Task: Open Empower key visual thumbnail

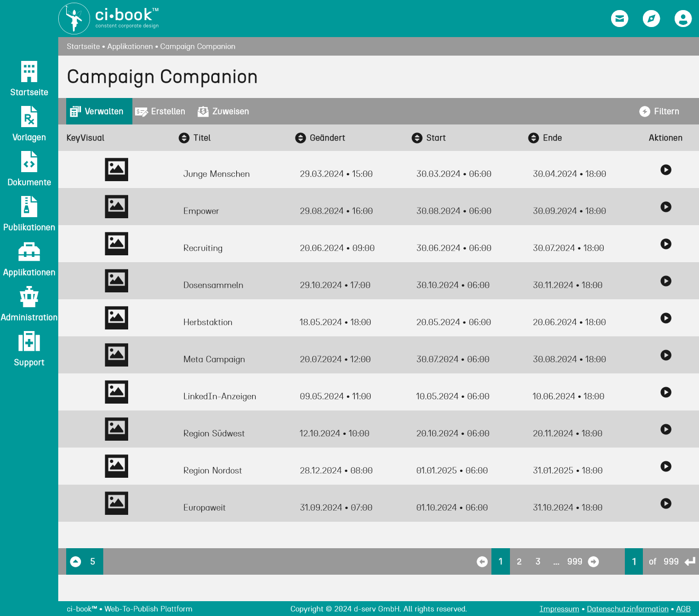Action: (116, 207)
